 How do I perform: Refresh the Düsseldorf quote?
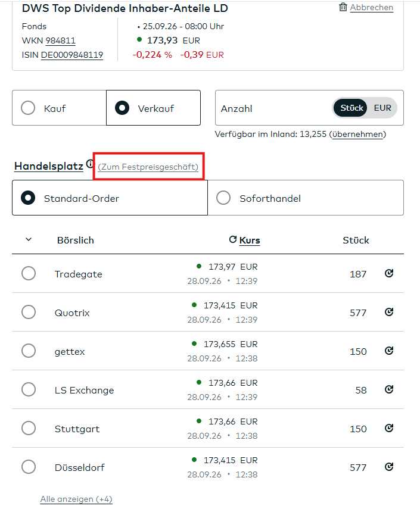tap(389, 467)
